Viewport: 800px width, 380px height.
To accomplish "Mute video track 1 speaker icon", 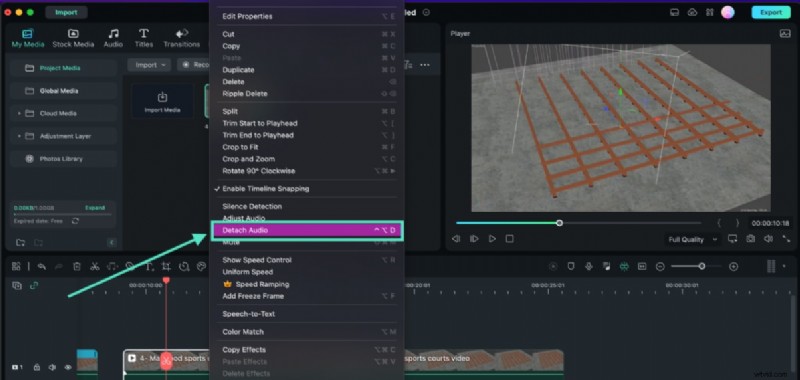I will coord(52,367).
